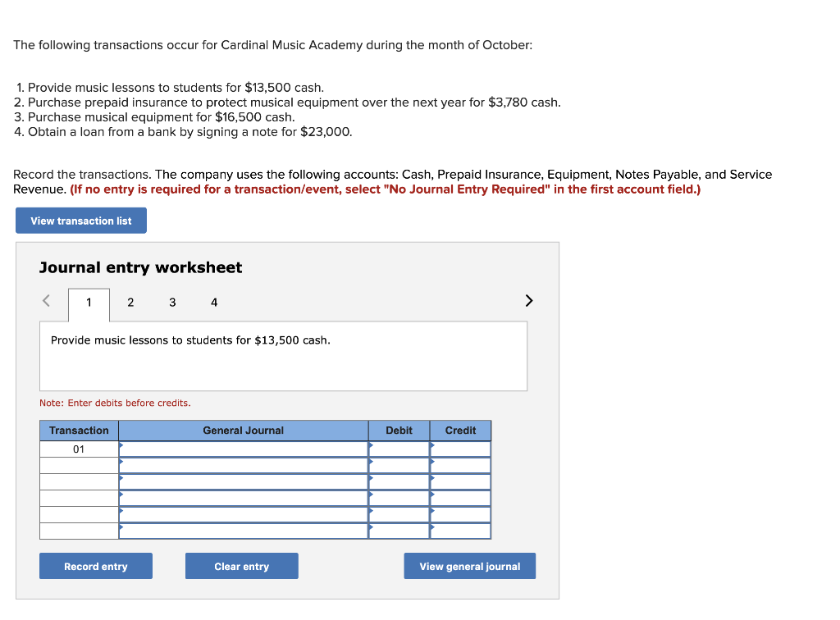840x620 pixels.
Task: Open the Debit dropdown in the first row
Action: point(399,449)
